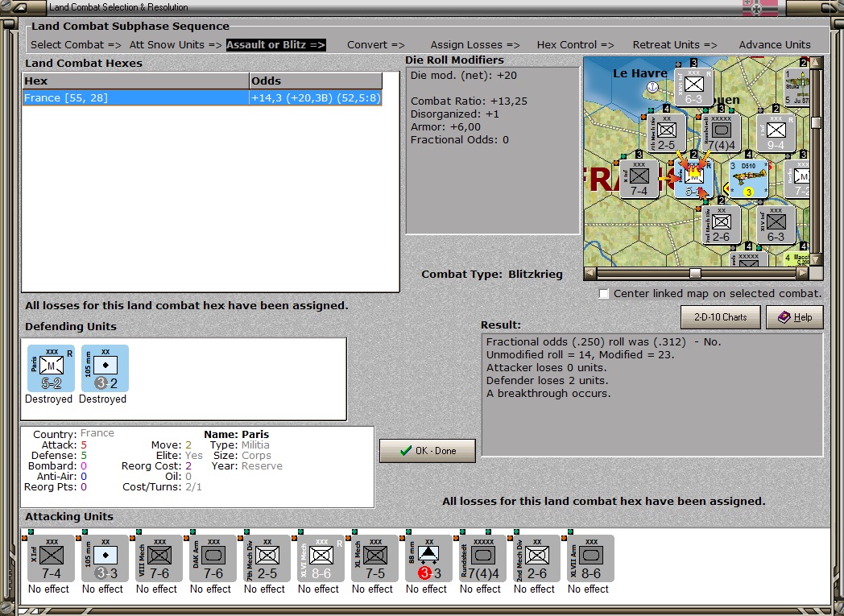Click the Retreat Units subphase step
844x616 pixels.
pos(674,45)
